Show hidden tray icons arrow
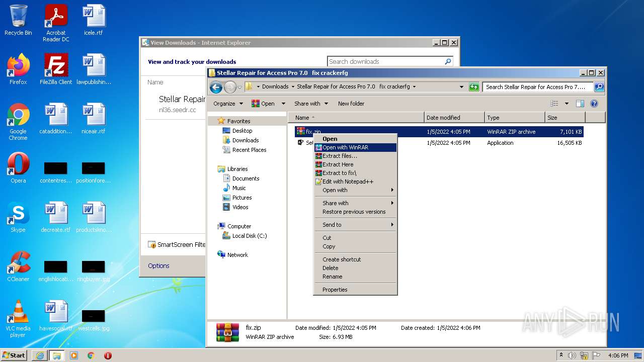Viewport: 644px width, 362px height. (561, 355)
